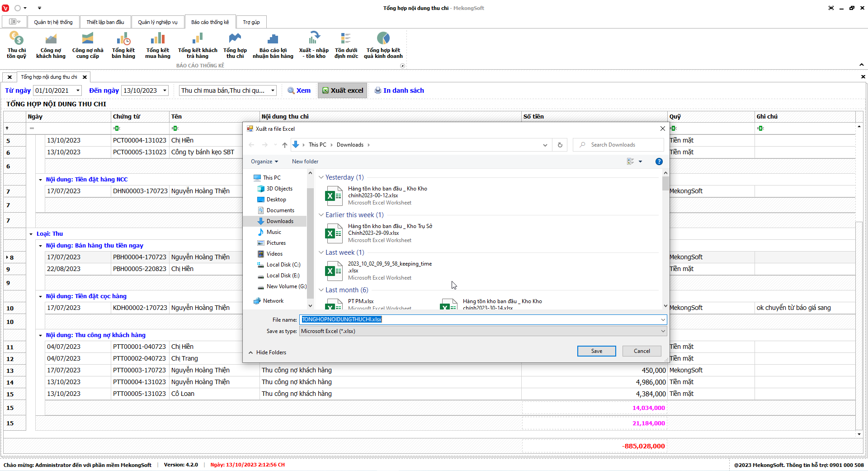Cancel the Excel export dialog
Viewport: 868px width, 471px height.
click(x=642, y=351)
